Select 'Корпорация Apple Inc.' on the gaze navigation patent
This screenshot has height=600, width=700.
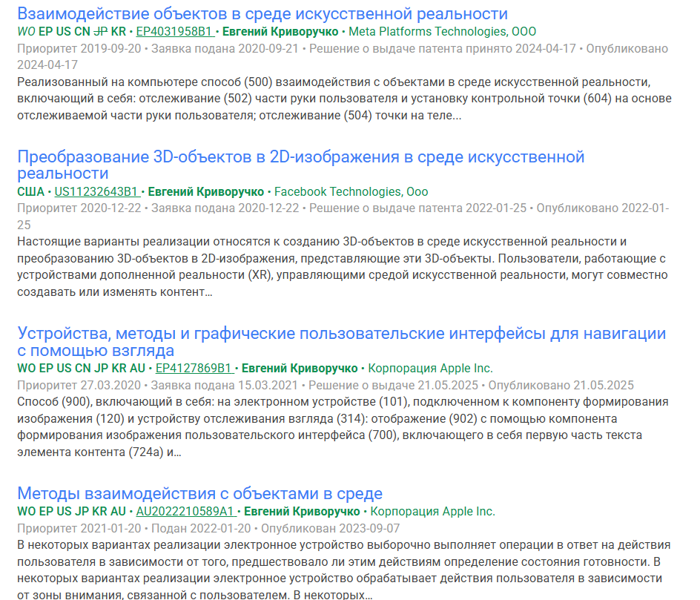pos(429,366)
